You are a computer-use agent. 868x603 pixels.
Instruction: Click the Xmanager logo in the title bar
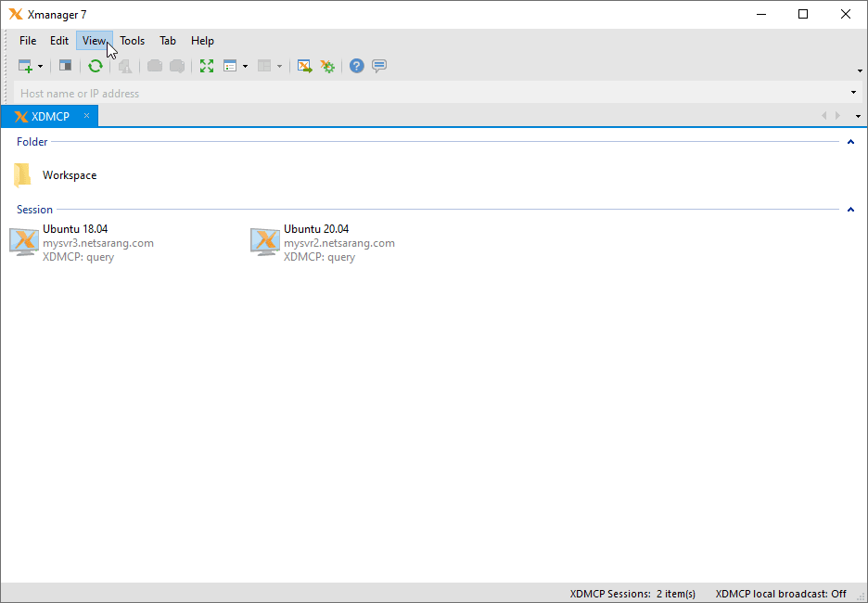[16, 15]
